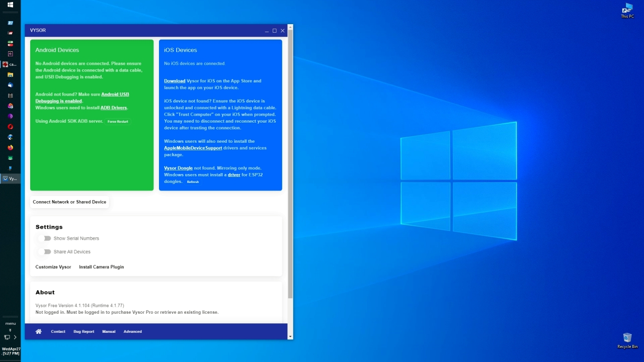
Task: Click the Android Devices heading
Action: coord(57,50)
